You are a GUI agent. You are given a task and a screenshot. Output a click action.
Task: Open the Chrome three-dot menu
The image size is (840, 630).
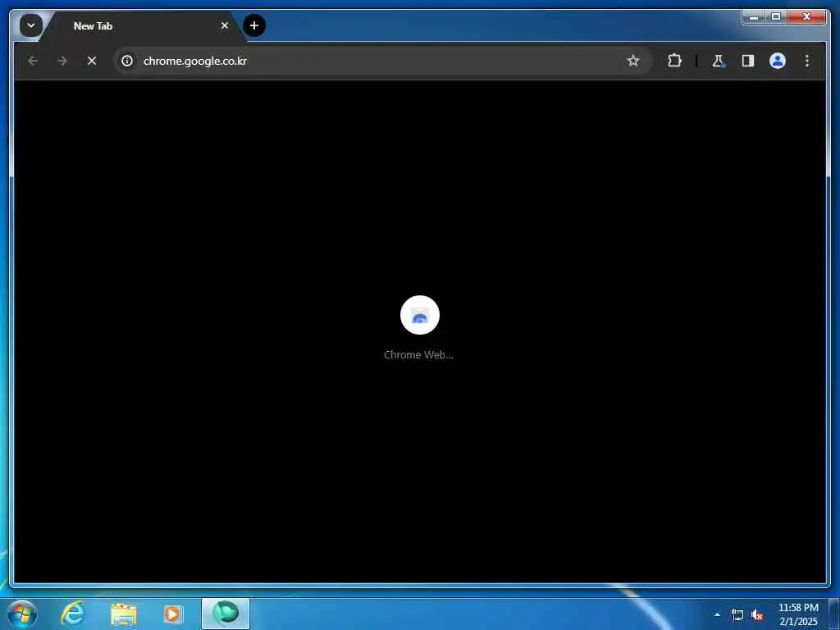tap(807, 61)
